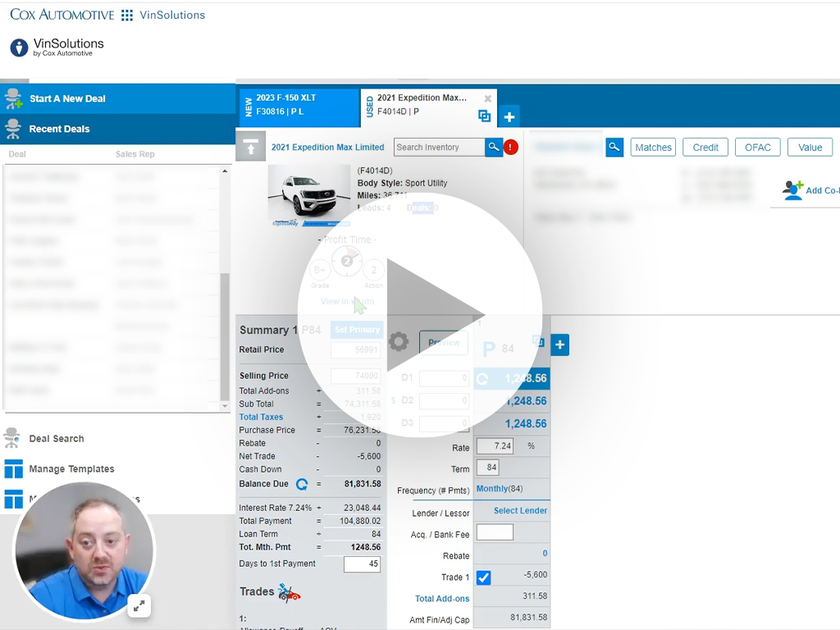Image resolution: width=840 pixels, height=630 pixels.
Task: Toggle the Trade 1 checkbox
Action: (x=483, y=577)
